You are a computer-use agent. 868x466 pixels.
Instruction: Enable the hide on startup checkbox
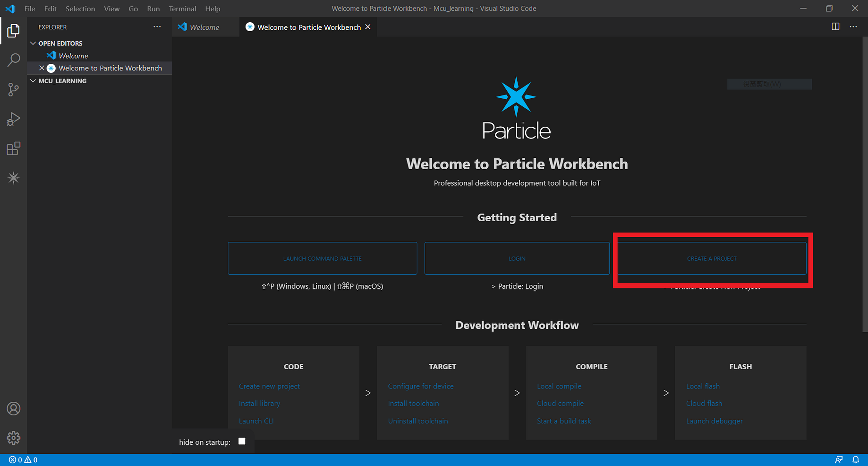coord(242,441)
